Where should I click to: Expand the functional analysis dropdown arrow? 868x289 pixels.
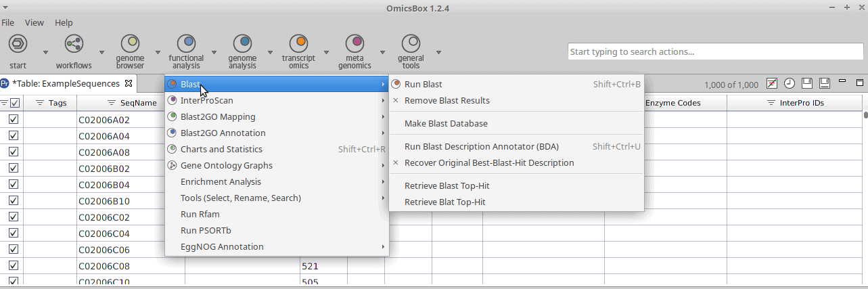(x=214, y=52)
